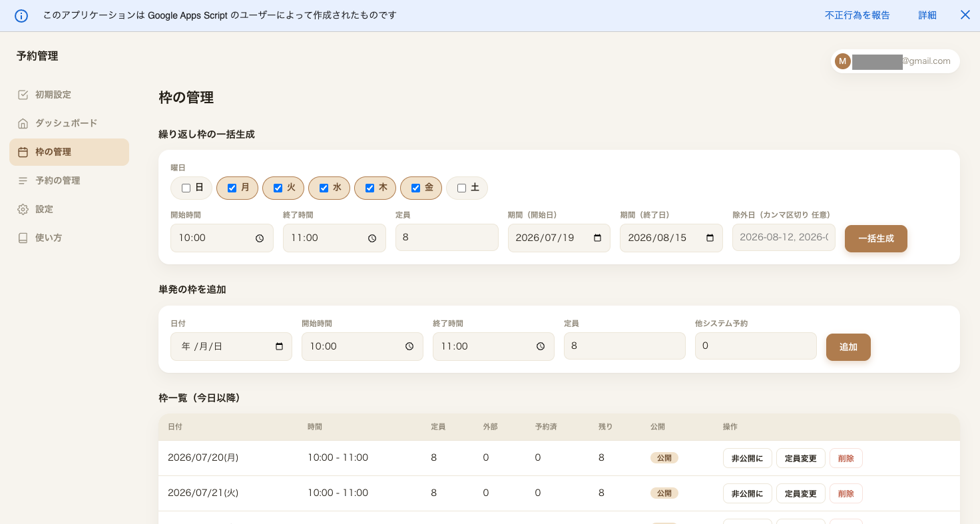
Task: Click the 予約済 column header
Action: [546, 427]
